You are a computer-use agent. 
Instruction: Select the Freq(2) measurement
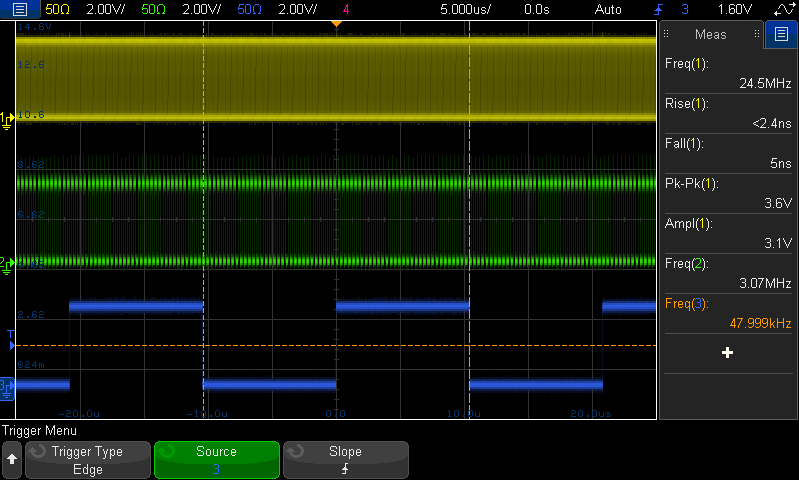tap(728, 274)
